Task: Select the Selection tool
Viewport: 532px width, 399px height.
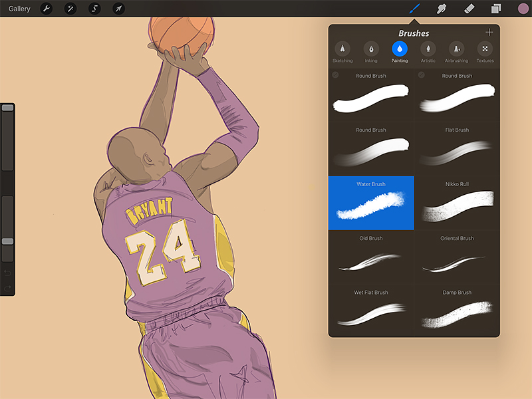Action: pyautogui.click(x=93, y=9)
